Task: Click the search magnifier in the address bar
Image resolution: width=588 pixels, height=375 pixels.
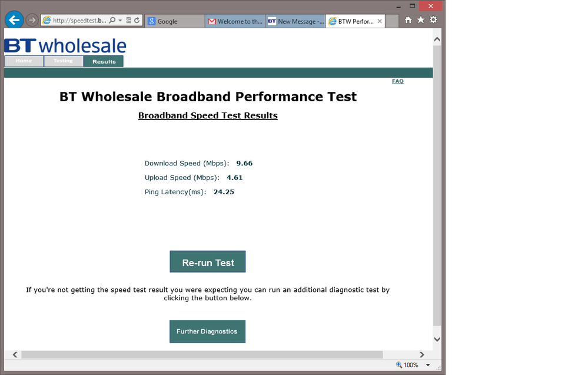Action: pos(112,20)
